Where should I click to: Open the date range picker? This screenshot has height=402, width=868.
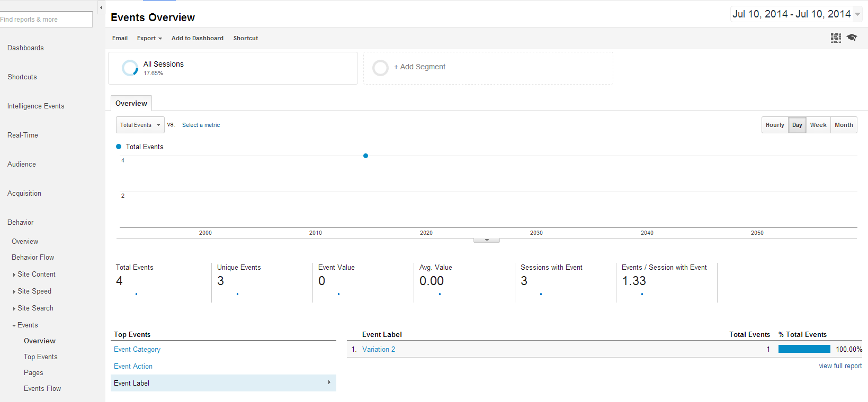(x=797, y=14)
